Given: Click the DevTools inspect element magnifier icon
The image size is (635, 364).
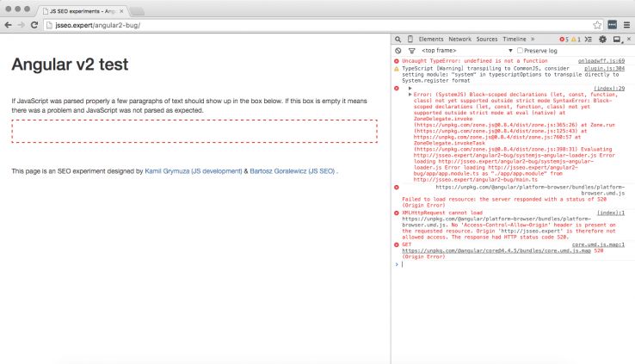Looking at the screenshot, I should tap(398, 40).
